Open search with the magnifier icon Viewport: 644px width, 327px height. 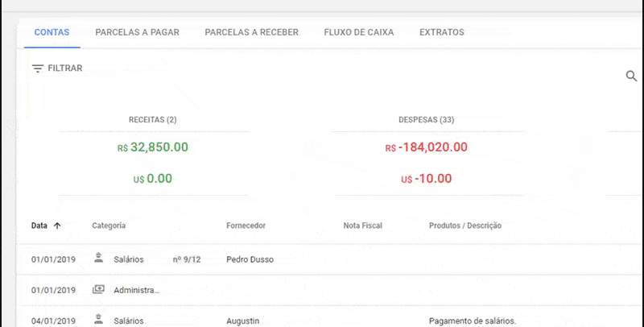coord(631,76)
